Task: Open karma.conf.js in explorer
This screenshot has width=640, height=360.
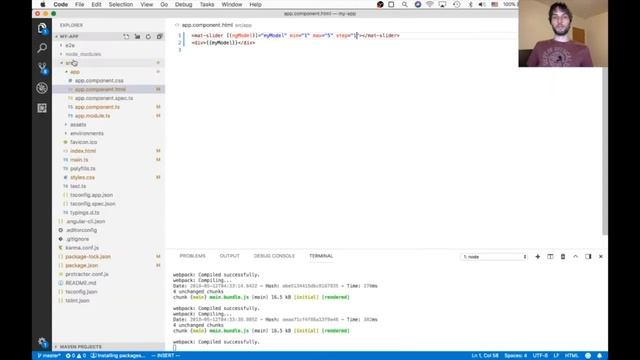Action: [82, 248]
